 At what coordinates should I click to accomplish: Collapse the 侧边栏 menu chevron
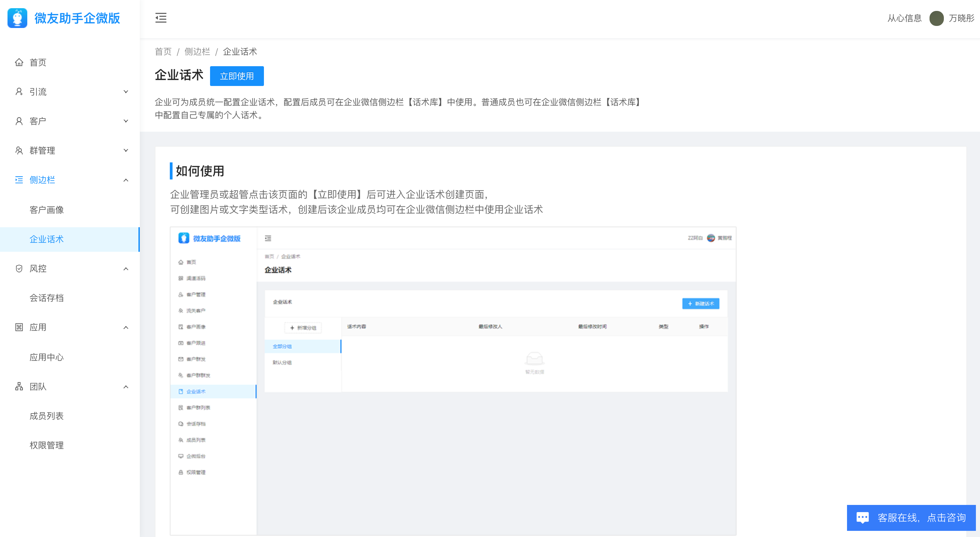tap(126, 180)
